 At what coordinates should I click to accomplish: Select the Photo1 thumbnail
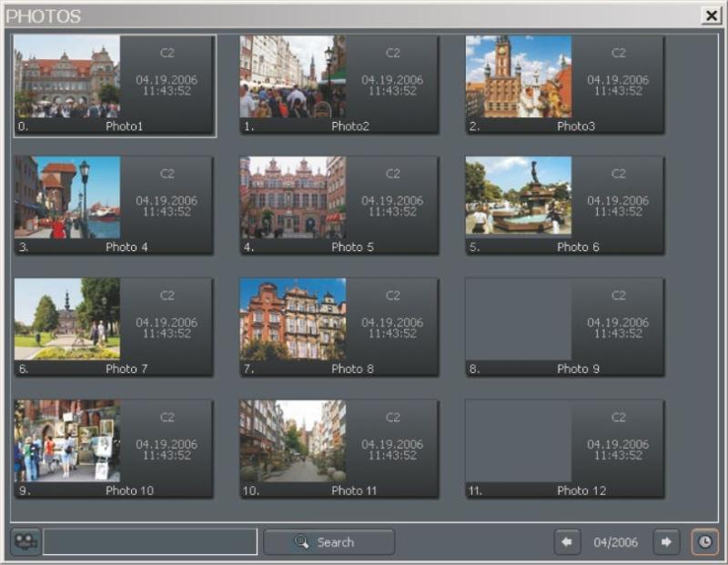pyautogui.click(x=67, y=77)
